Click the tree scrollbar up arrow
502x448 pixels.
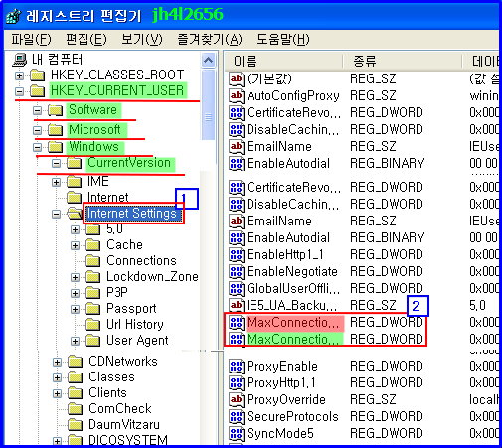[x=208, y=61]
